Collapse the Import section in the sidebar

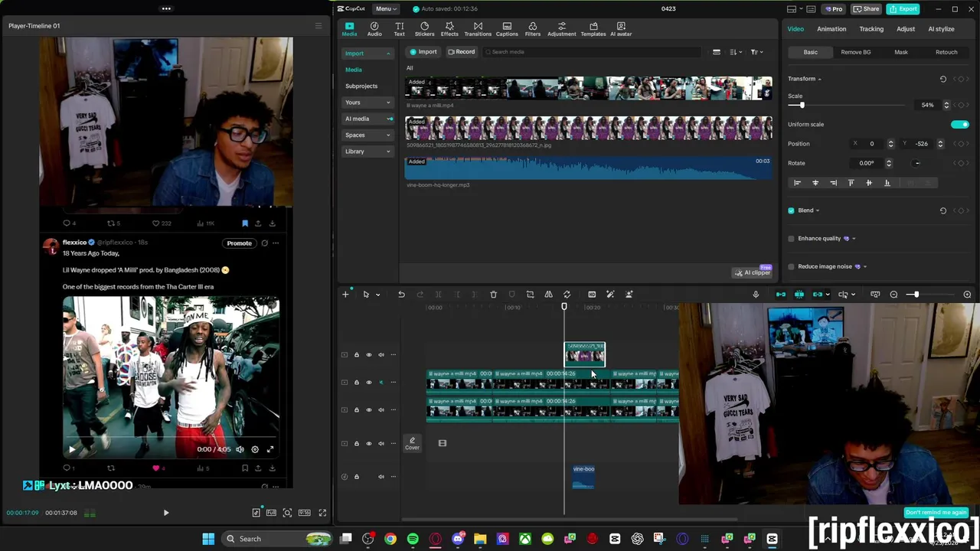point(388,54)
